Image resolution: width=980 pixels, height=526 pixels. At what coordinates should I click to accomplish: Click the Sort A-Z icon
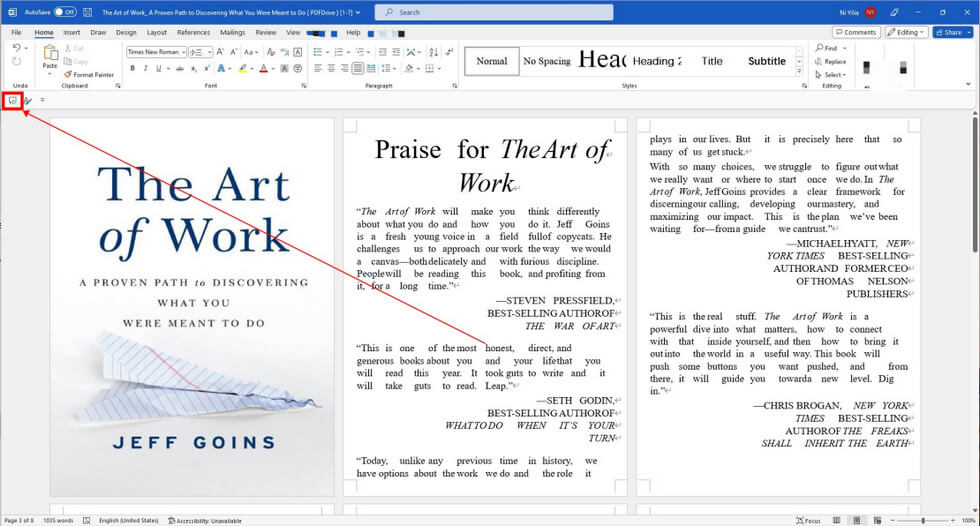(434, 52)
